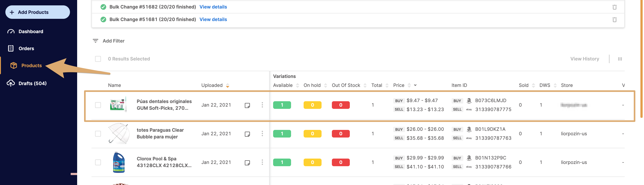Open totes umbrella product thumbnail
The height and width of the screenshot is (185, 644).
pyautogui.click(x=119, y=133)
